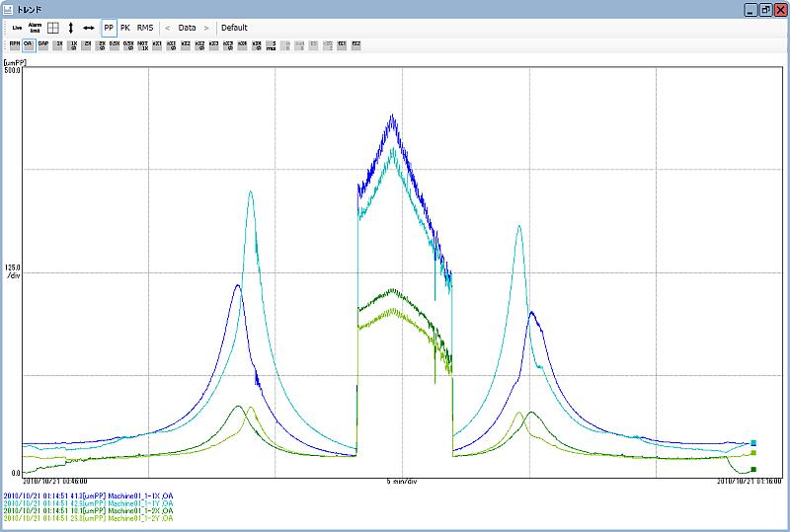The width and height of the screenshot is (790, 532).
Task: Select the 1X amplitude button
Action: click(x=58, y=45)
